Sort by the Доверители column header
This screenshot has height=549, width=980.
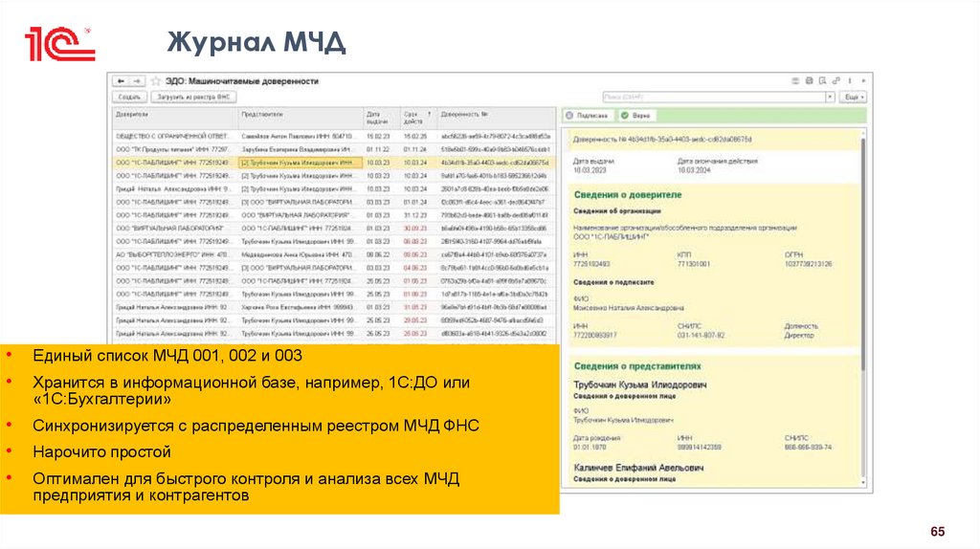coord(175,118)
